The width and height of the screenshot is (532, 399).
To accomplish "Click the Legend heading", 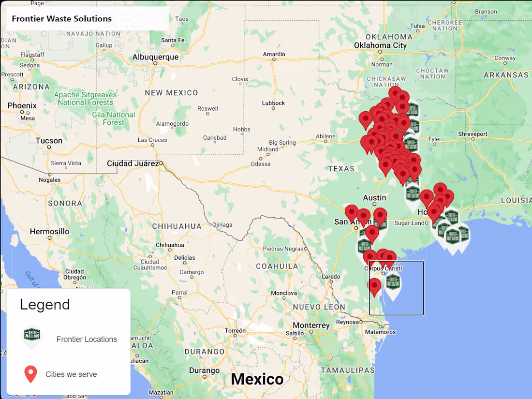I will 44,305.
